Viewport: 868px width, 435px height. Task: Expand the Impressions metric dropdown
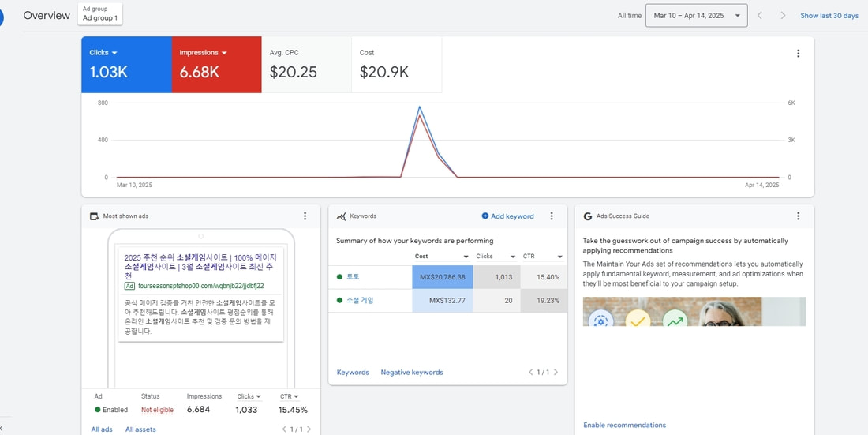pyautogui.click(x=224, y=53)
